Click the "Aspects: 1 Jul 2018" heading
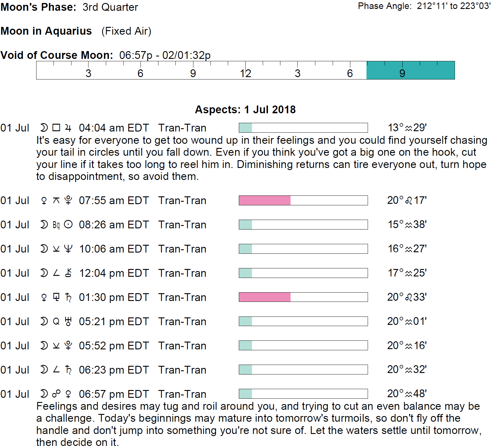 pyautogui.click(x=245, y=110)
